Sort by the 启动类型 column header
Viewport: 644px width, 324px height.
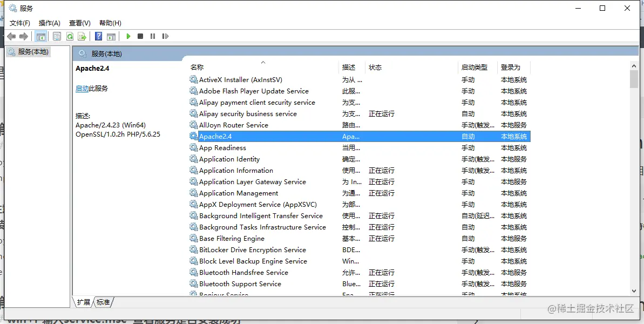pyautogui.click(x=478, y=67)
